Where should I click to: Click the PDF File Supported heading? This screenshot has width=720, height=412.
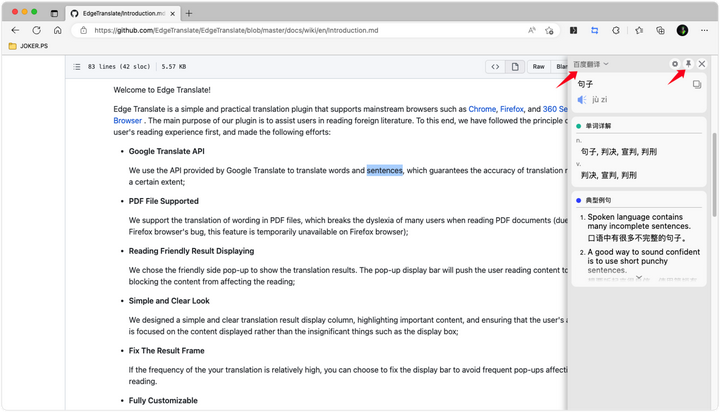tap(163, 201)
